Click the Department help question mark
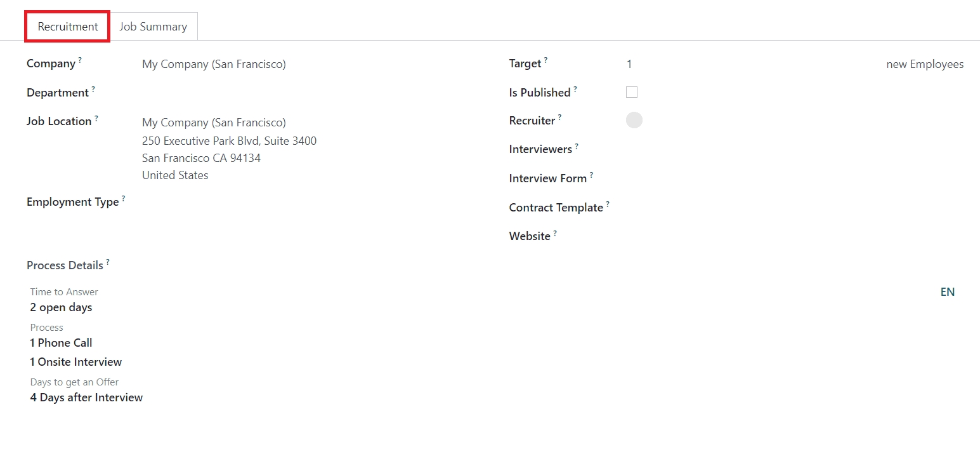 tap(93, 89)
